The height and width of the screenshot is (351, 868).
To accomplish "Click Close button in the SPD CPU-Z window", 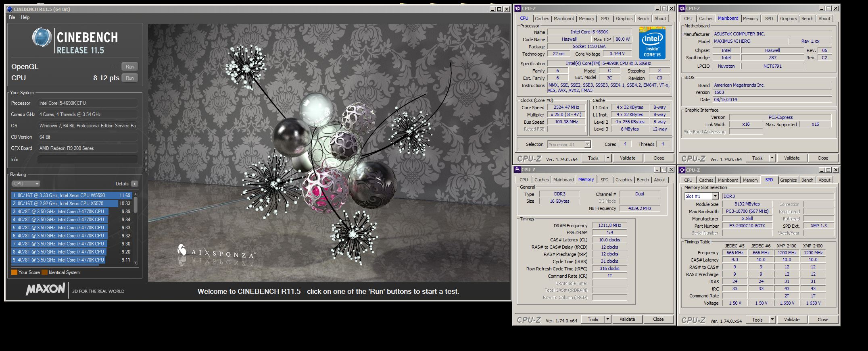I will (x=823, y=320).
